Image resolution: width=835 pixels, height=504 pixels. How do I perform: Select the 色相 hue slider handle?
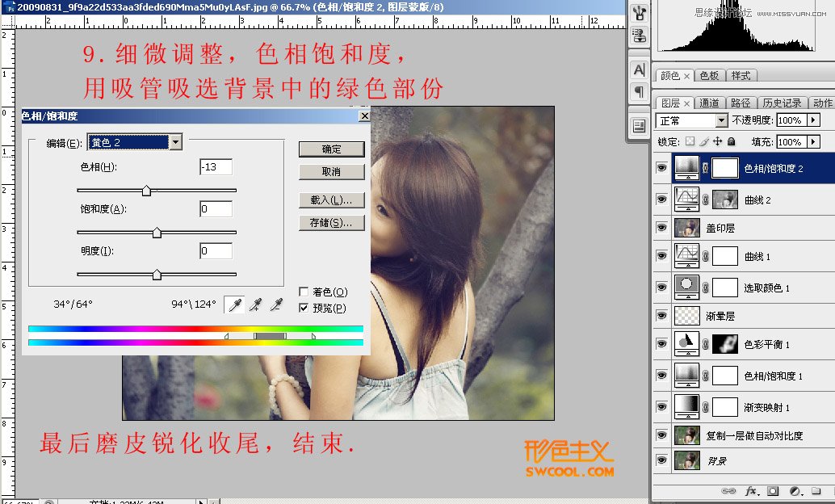[x=147, y=188]
